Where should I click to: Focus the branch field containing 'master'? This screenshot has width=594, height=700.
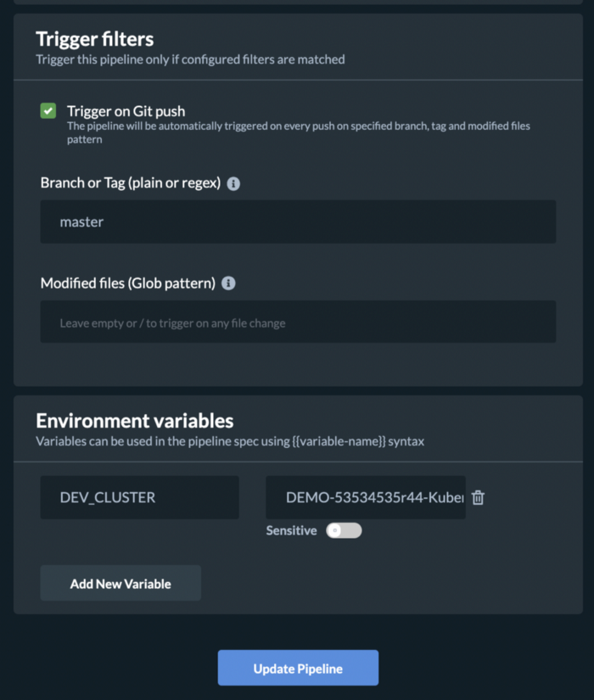(x=298, y=221)
